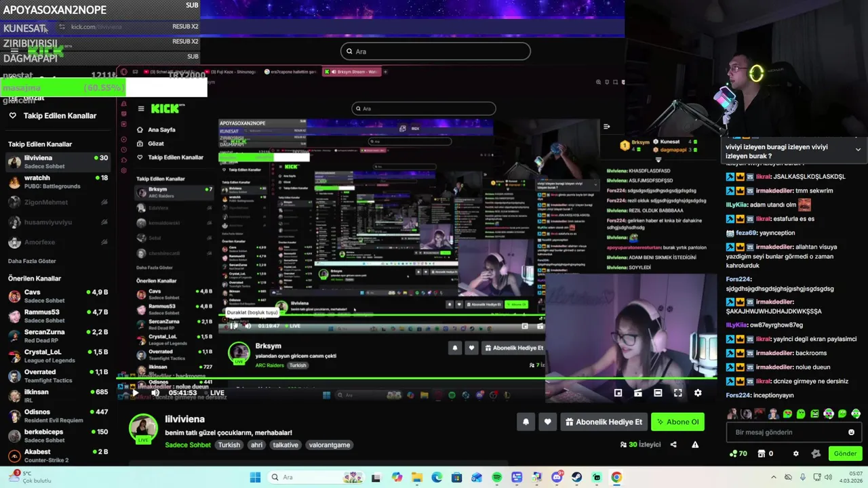
Task: Open recommended channel Overrated
Action: 58,376
